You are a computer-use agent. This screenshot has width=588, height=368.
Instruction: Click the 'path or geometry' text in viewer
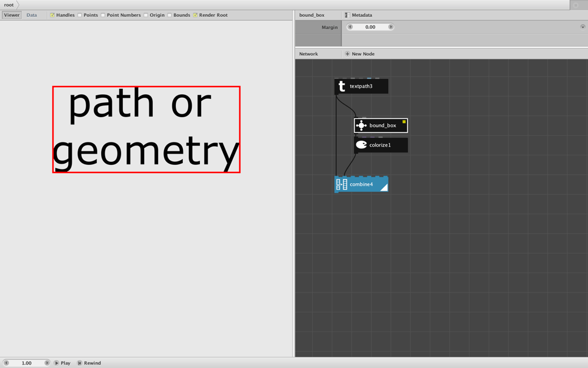145,128
